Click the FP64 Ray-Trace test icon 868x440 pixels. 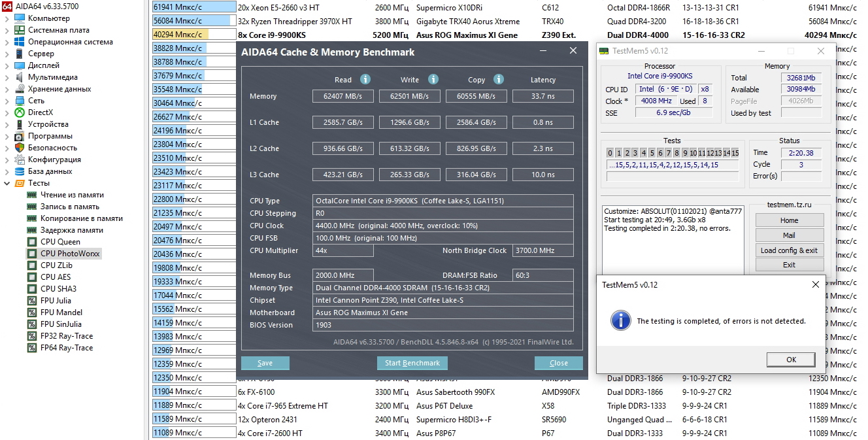[x=31, y=348]
